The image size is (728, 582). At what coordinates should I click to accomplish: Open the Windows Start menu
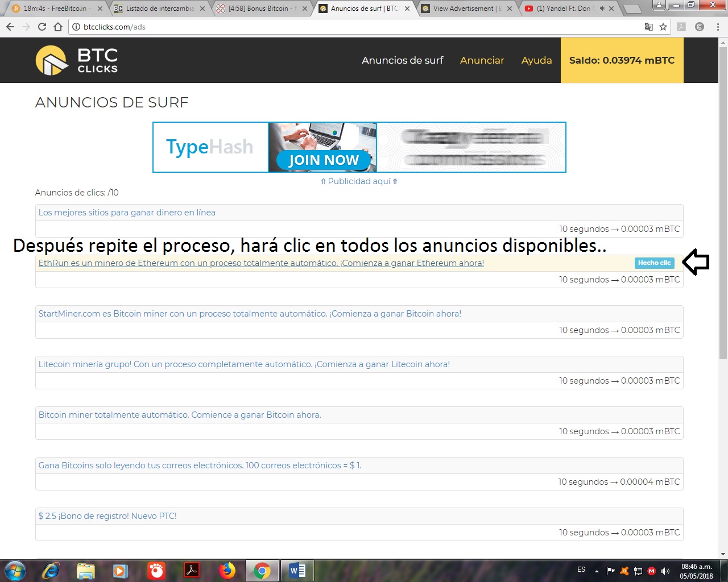tap(15, 570)
